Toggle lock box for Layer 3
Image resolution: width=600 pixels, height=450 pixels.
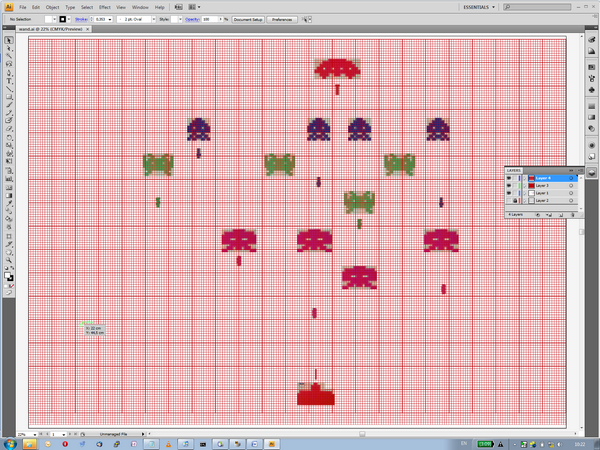coord(515,186)
